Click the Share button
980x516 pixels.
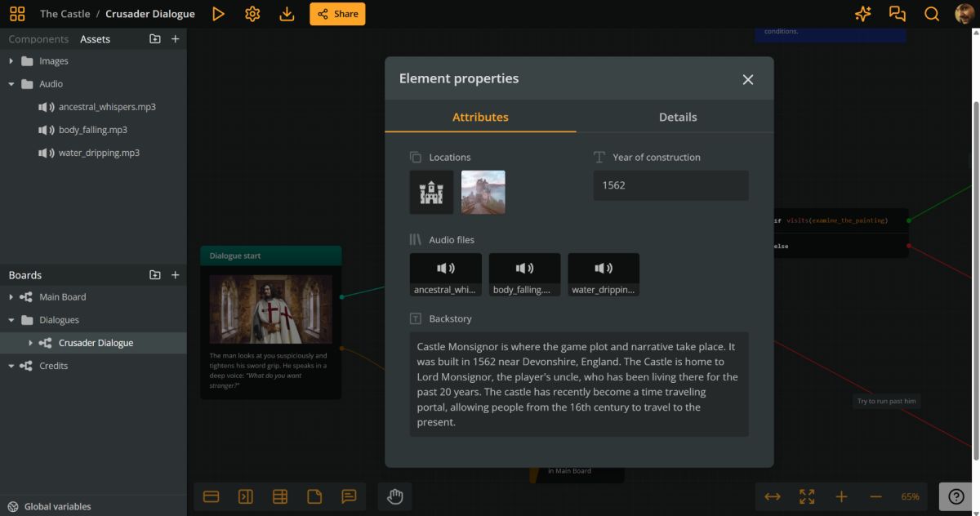337,14
